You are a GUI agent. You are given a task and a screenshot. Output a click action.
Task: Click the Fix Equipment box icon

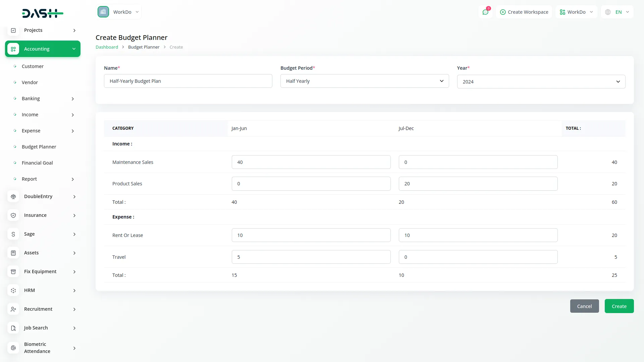click(13, 272)
